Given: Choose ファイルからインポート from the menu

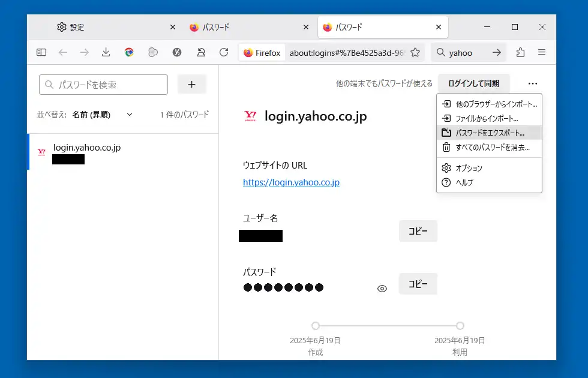Looking at the screenshot, I should pyautogui.click(x=489, y=119).
